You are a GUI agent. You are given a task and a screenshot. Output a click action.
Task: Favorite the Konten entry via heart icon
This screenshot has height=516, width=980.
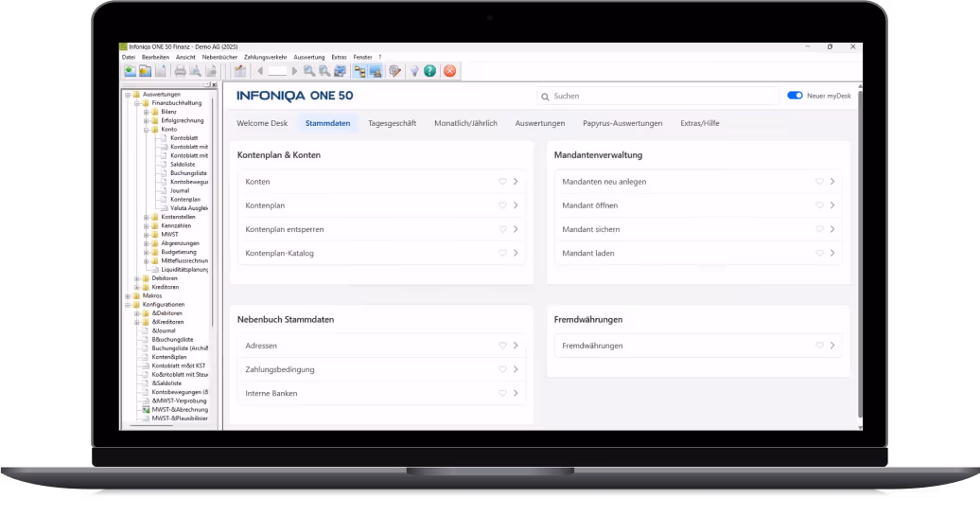tap(502, 182)
